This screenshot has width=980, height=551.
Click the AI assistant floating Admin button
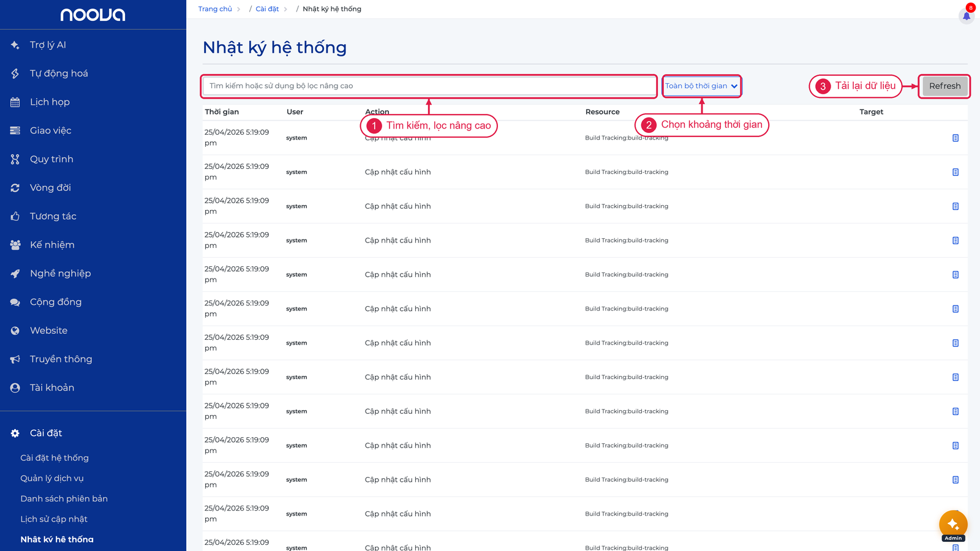(x=953, y=525)
